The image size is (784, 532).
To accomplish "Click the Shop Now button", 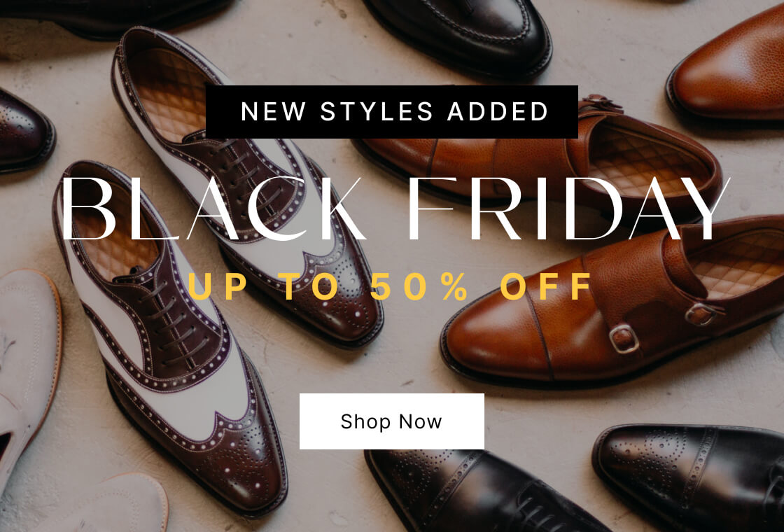I will click(391, 421).
